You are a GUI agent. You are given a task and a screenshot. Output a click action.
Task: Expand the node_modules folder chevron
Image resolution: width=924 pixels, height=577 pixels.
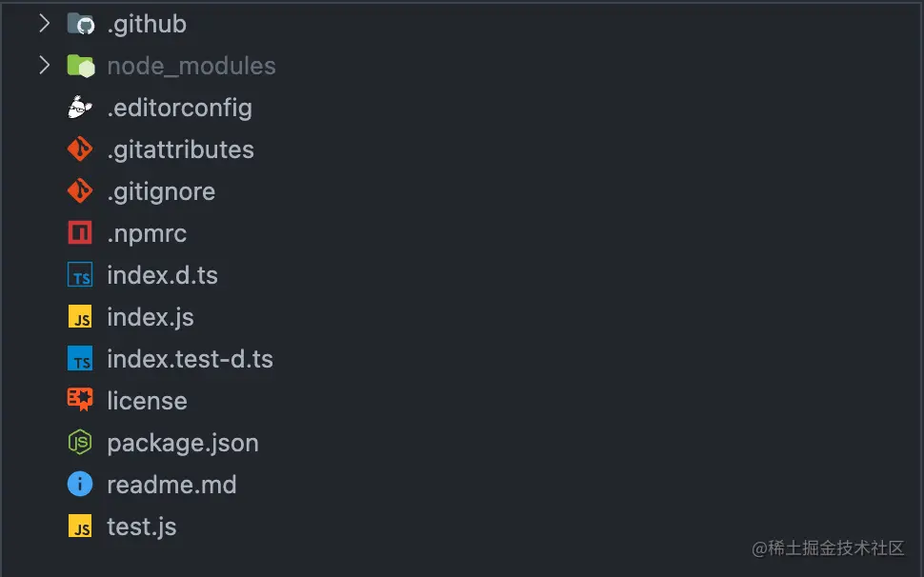pyautogui.click(x=44, y=66)
